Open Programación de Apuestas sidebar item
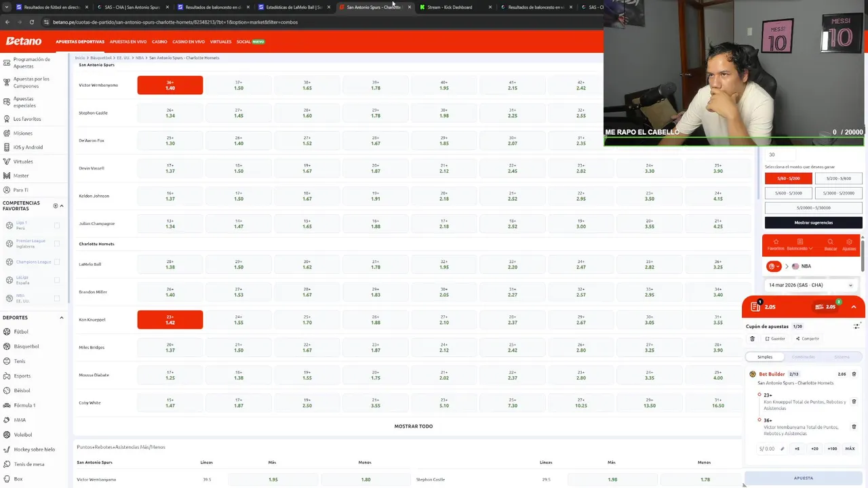Viewport: 868px width, 488px height. click(x=31, y=62)
